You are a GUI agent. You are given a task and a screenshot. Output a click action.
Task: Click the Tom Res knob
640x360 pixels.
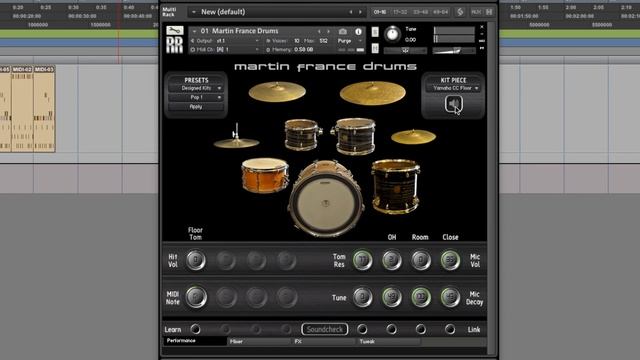362,260
